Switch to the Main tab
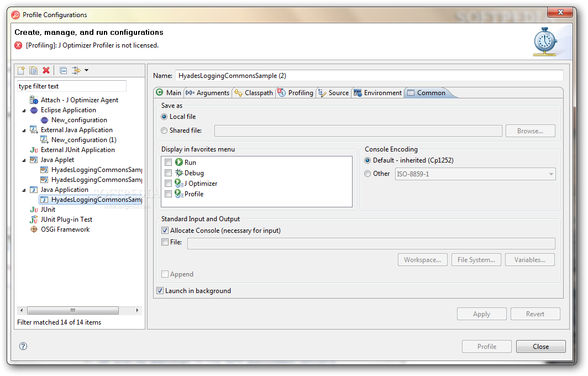 point(169,93)
